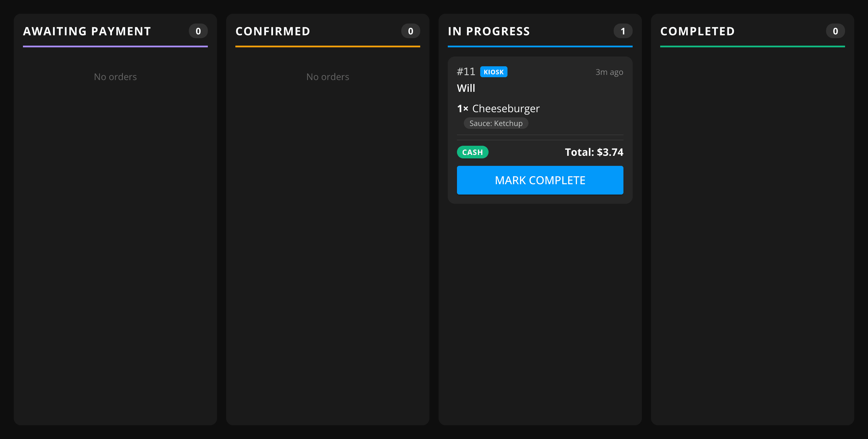
Task: Click the Awaiting Payment count badge
Action: [198, 31]
